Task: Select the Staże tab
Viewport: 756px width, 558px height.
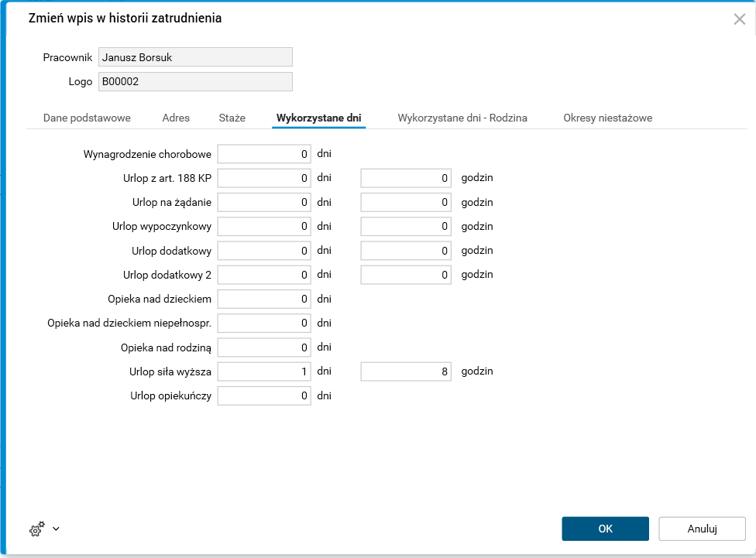Action: click(x=231, y=118)
